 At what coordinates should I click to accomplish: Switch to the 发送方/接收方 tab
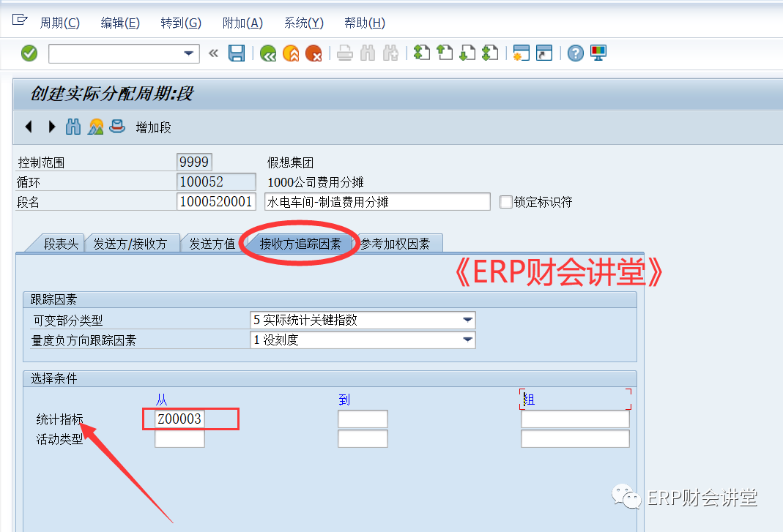(130, 244)
